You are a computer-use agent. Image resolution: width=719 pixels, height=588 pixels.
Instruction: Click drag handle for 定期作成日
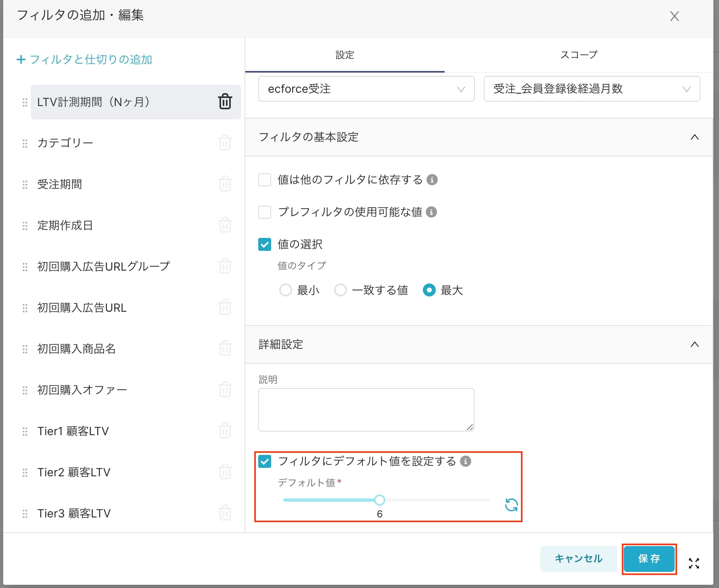[25, 226]
